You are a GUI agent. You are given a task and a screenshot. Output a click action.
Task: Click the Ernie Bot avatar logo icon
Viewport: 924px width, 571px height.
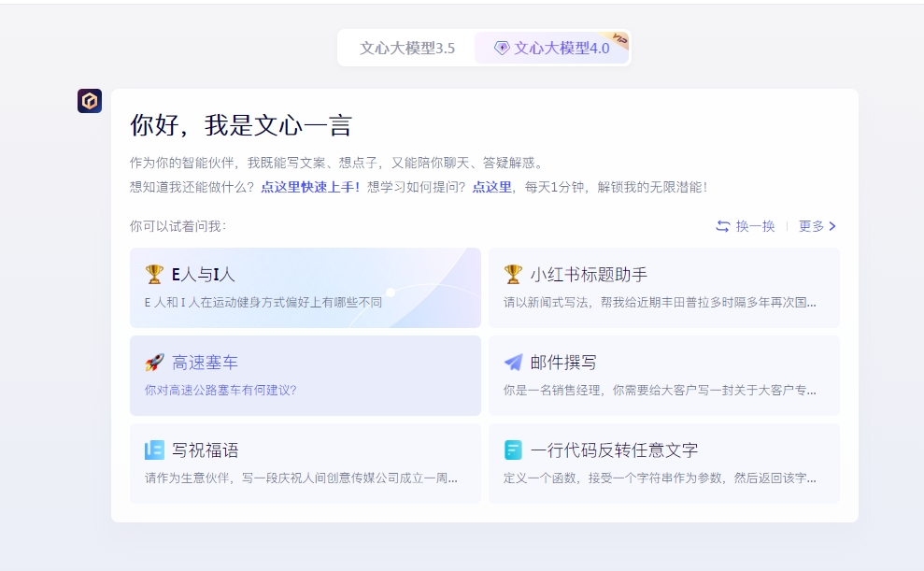point(90,101)
